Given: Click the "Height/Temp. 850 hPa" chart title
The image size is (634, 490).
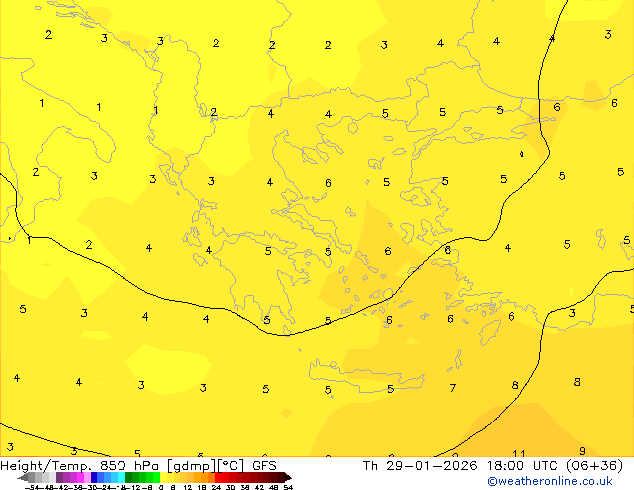Looking at the screenshot, I should (81, 466).
